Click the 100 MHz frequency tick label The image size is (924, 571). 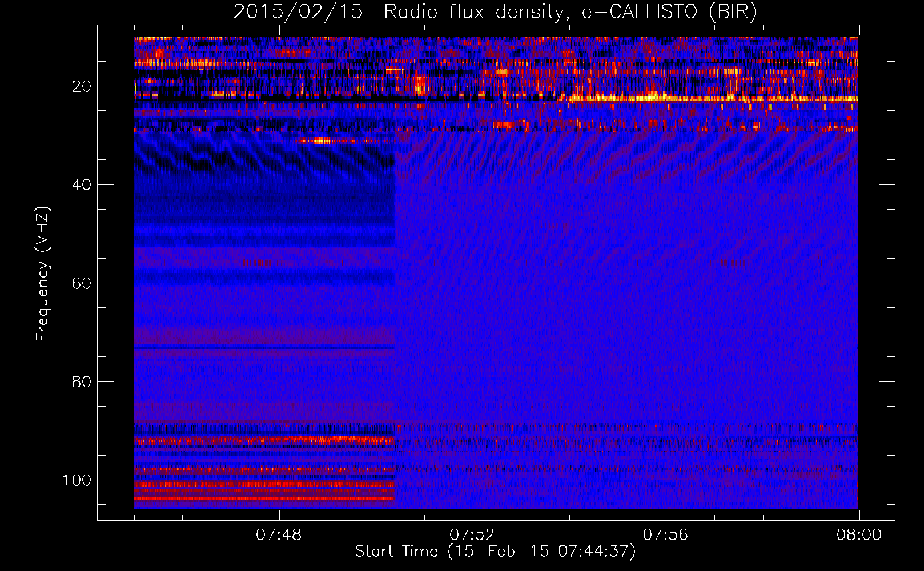(x=77, y=480)
